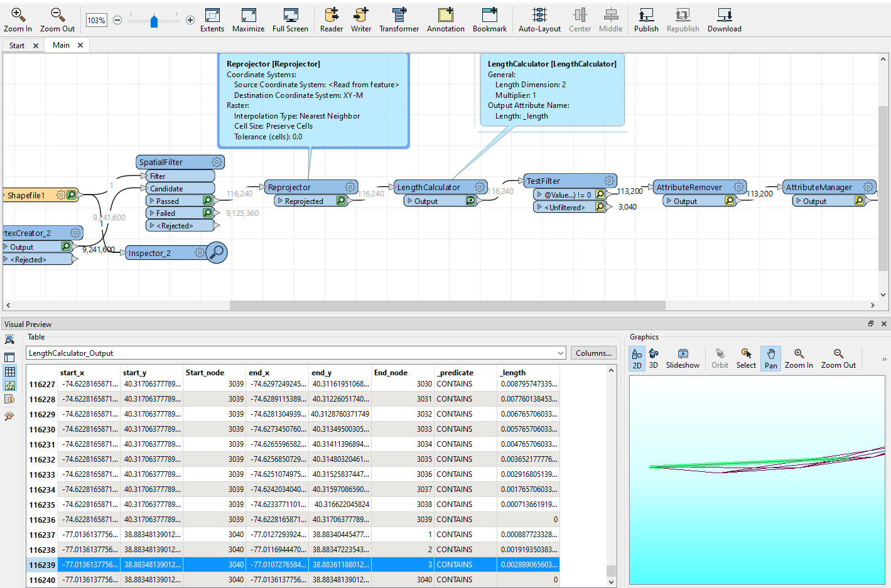
Task: Open LengthCalculator parameters gear icon
Action: (480, 187)
